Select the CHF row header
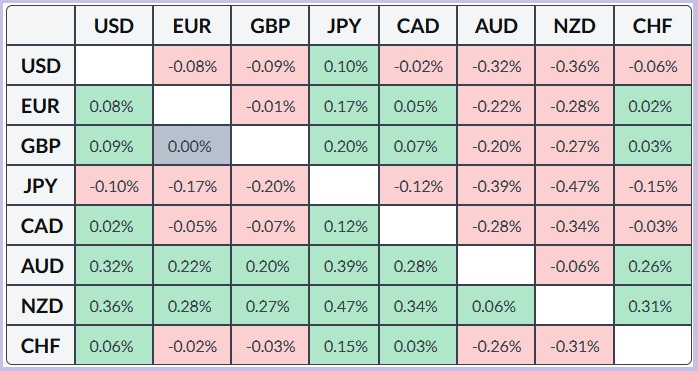The width and height of the screenshot is (698, 371). (x=41, y=346)
